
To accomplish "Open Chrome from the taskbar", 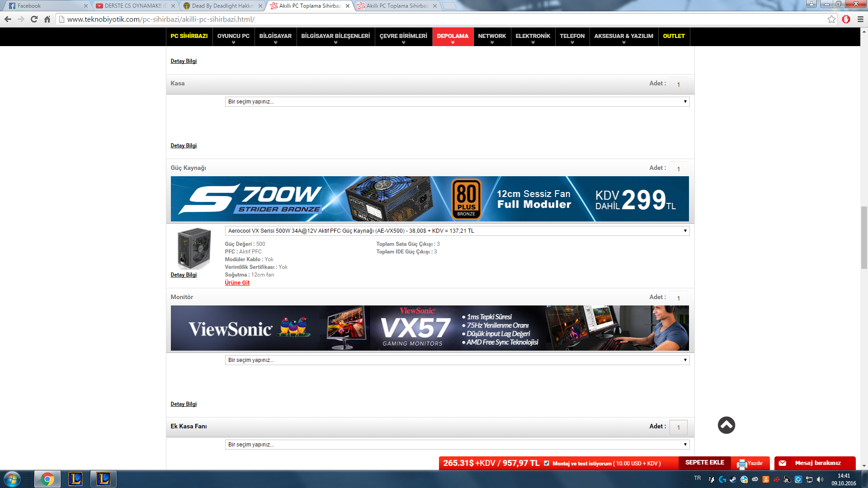I will [47, 479].
